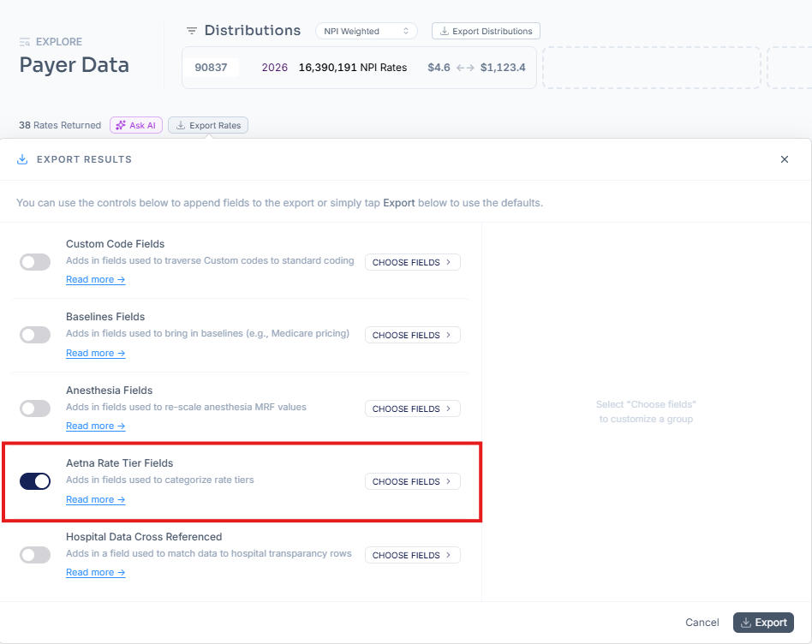Viewport: 812px width, 644px height.
Task: Open Choose Fields for Baselines Fields
Action: click(x=412, y=335)
